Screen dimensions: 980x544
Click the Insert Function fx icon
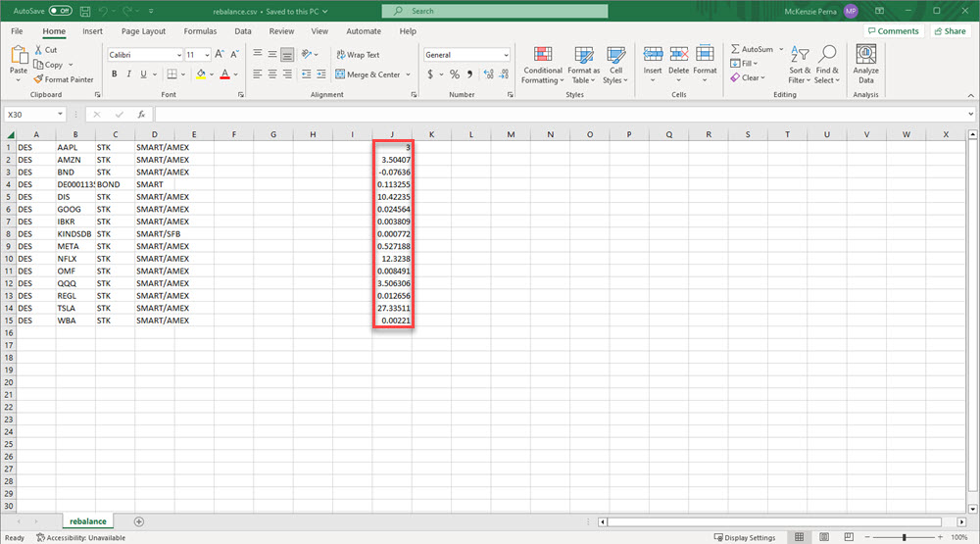(141, 115)
